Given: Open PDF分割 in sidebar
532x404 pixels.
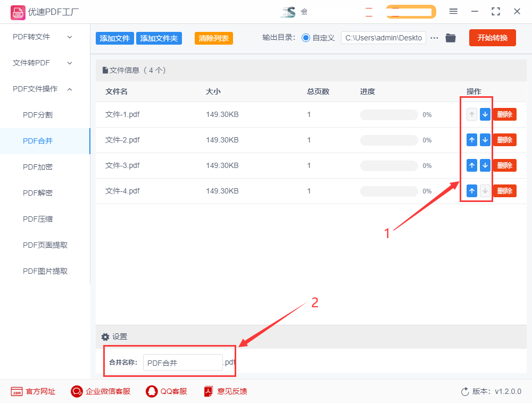Looking at the screenshot, I should (38, 115).
